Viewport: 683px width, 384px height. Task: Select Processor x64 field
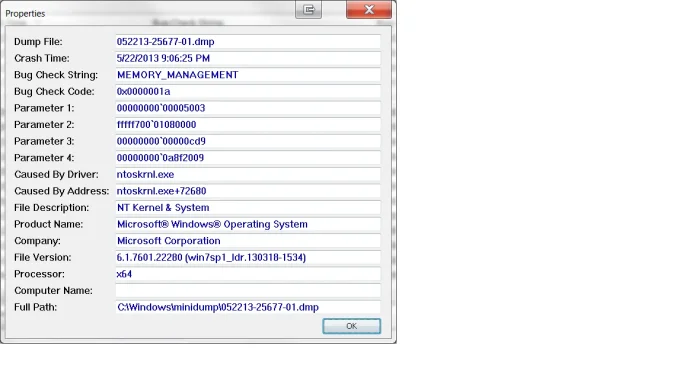coord(248,274)
